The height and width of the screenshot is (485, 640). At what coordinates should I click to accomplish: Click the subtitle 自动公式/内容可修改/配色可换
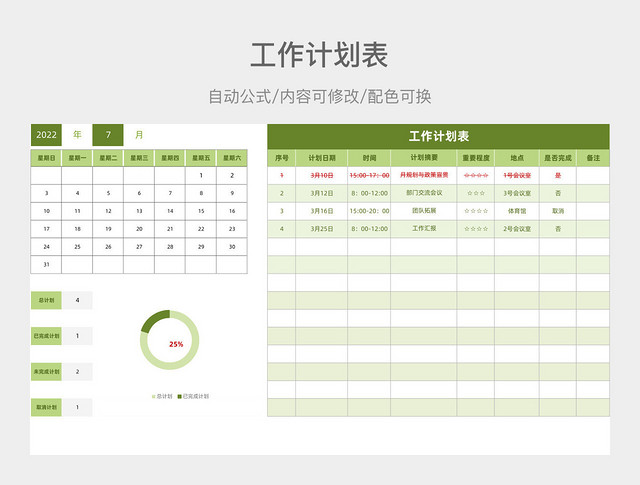[320, 97]
